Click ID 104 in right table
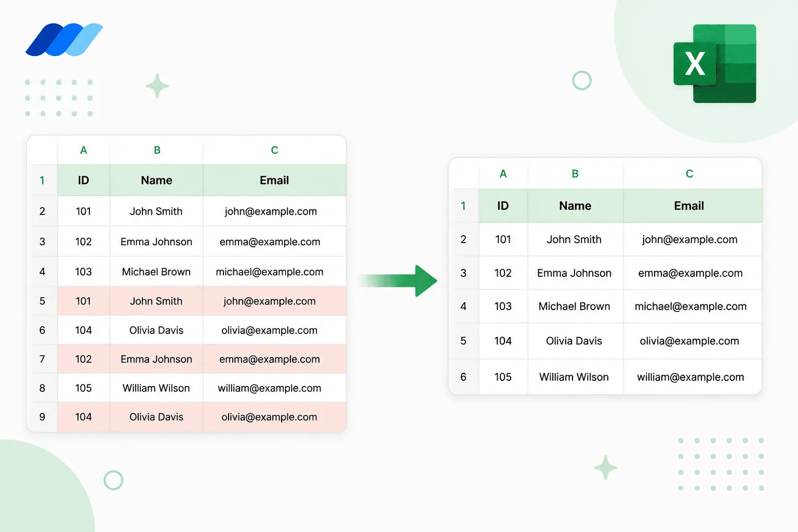This screenshot has height=532, width=798. [x=503, y=341]
